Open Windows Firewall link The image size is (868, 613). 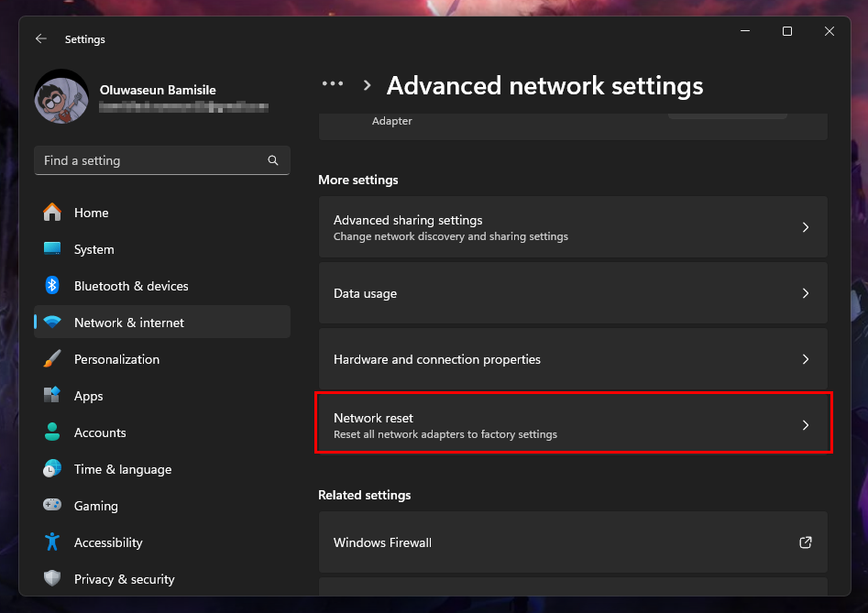tap(573, 542)
